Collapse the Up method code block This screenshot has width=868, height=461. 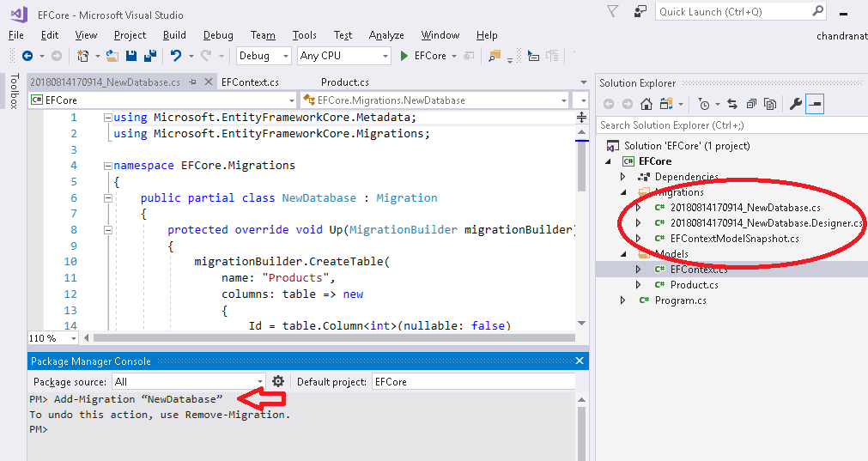(x=108, y=230)
